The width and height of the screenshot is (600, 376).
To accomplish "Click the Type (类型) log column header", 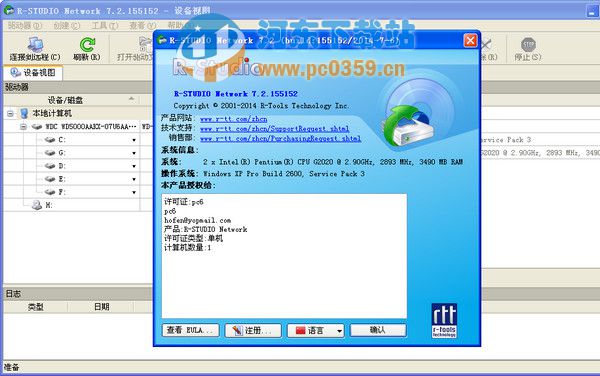I will click(36, 307).
